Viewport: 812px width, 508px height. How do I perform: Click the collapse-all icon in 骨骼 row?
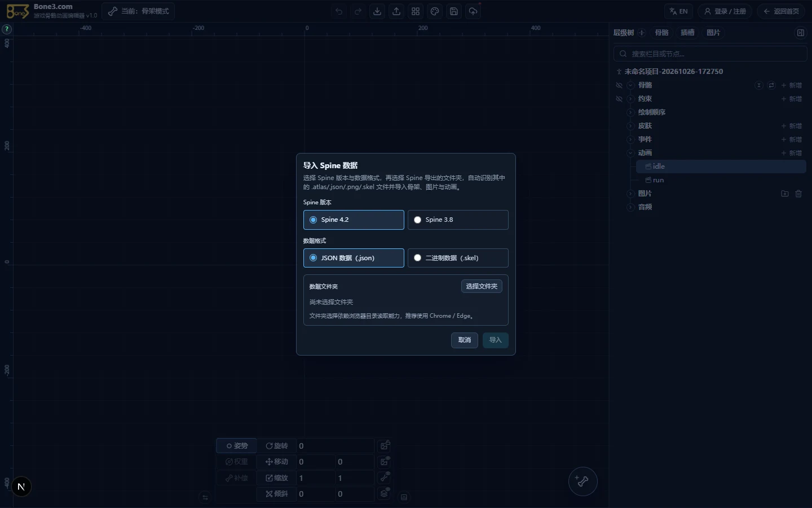[x=759, y=85]
